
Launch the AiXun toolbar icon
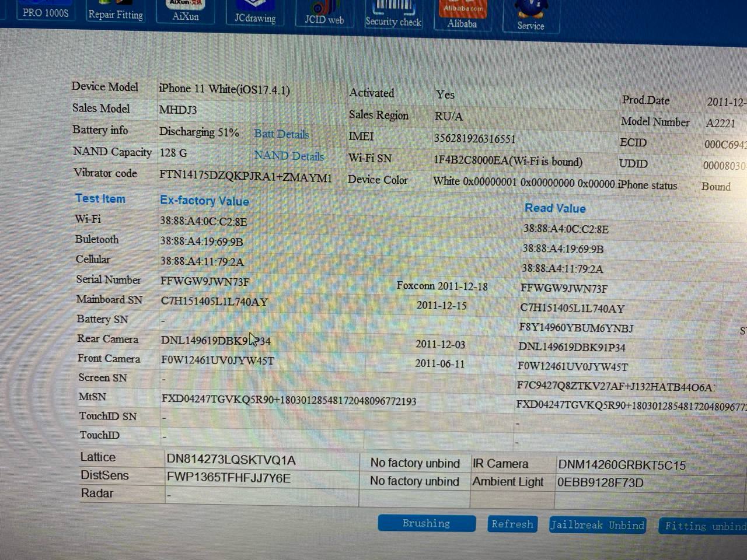pos(185,12)
